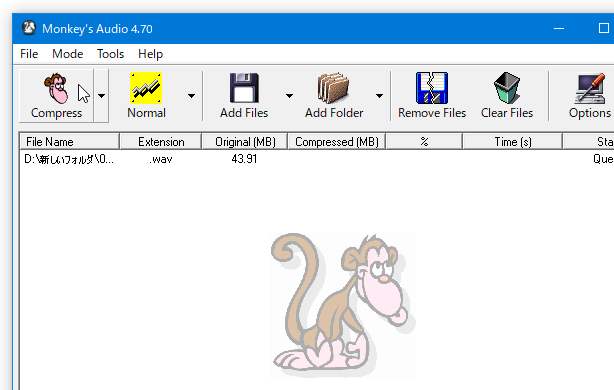Open the Tools menu
614x390 pixels.
coord(110,54)
